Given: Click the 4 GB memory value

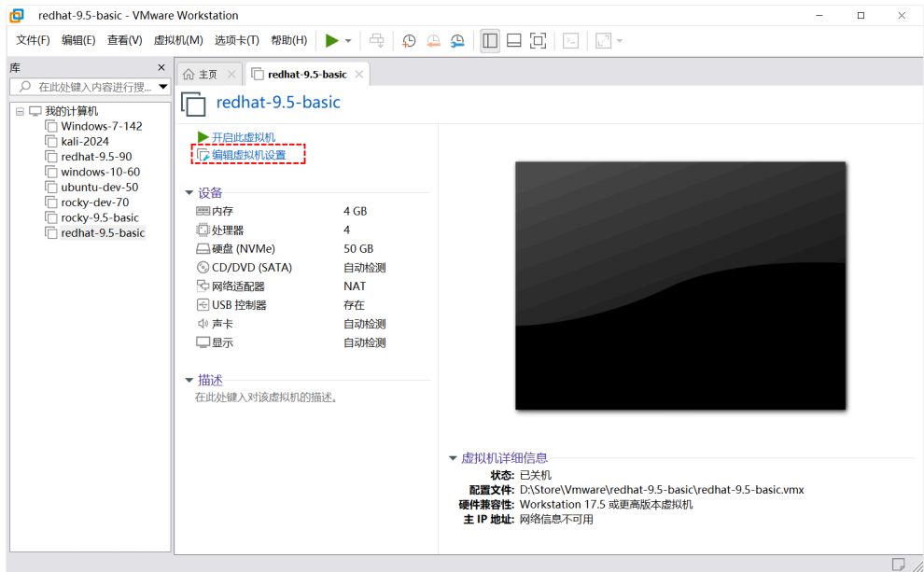Looking at the screenshot, I should point(356,211).
